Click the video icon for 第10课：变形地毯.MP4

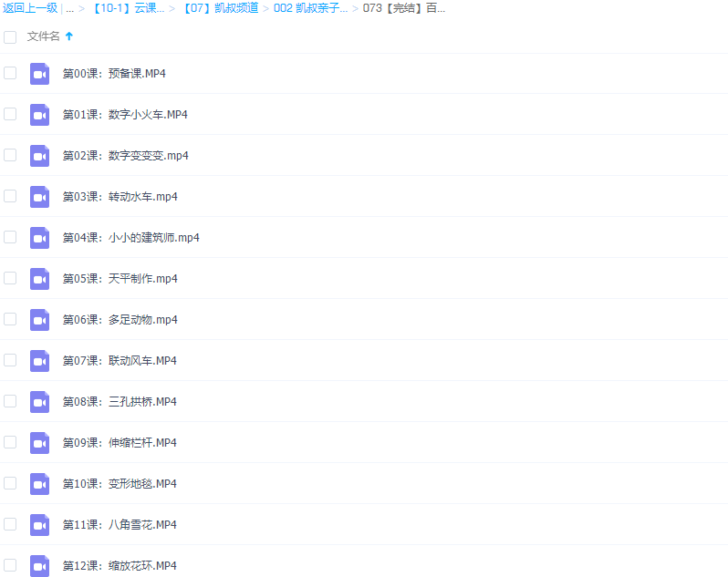pos(39,484)
